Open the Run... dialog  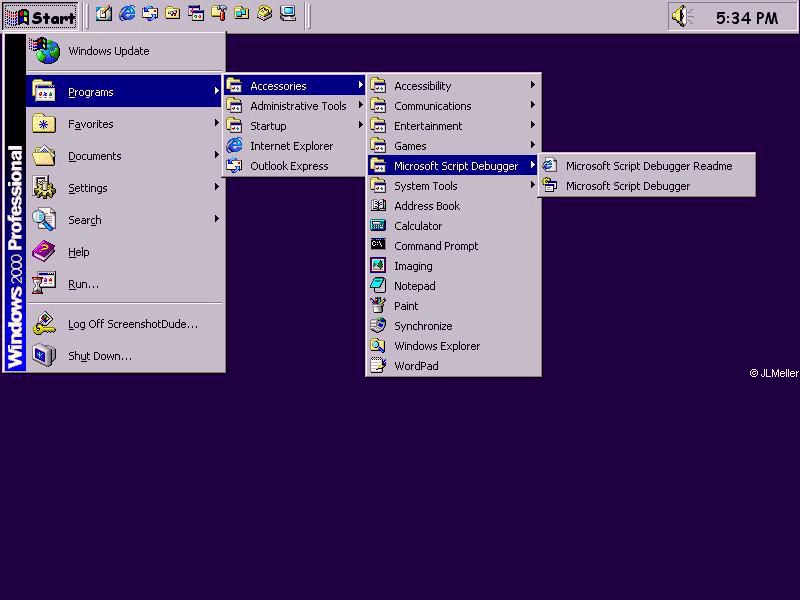click(126, 284)
